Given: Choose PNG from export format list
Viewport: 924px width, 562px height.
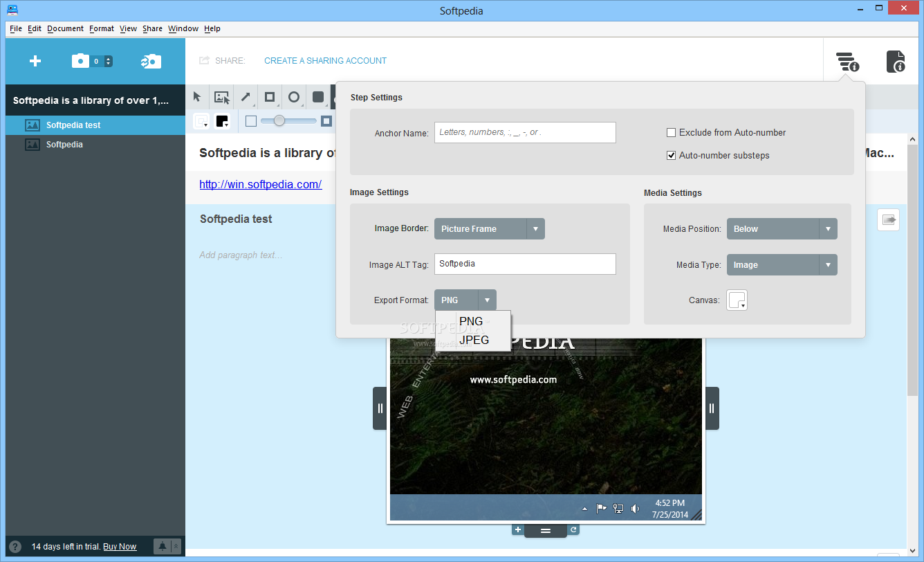Looking at the screenshot, I should pos(473,322).
